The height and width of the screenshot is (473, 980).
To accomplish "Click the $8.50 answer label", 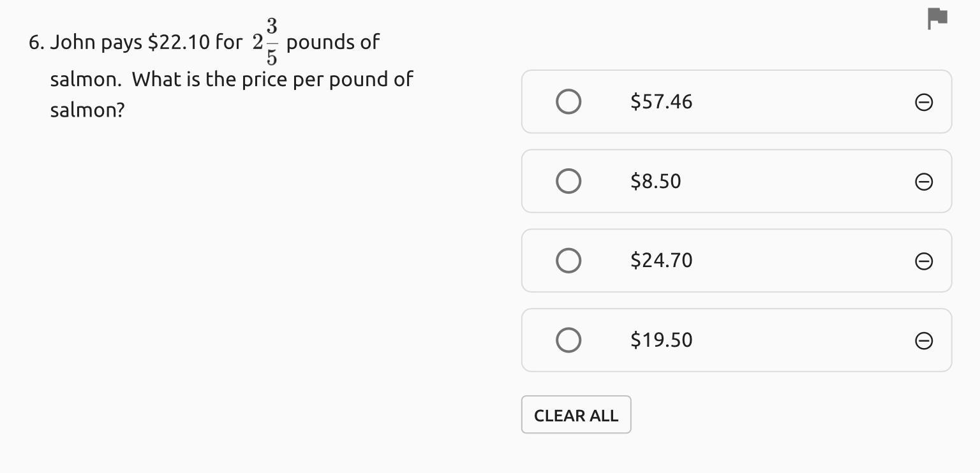I will [655, 181].
